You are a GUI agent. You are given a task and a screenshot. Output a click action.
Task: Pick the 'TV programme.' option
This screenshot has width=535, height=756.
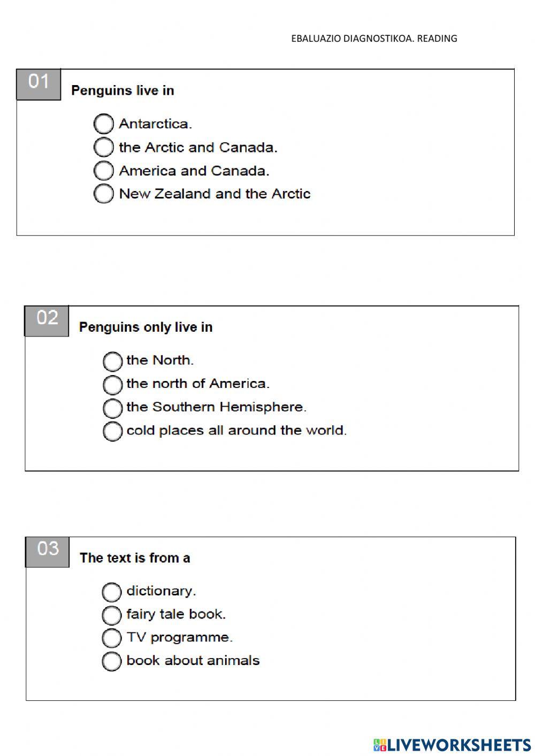tap(112, 638)
